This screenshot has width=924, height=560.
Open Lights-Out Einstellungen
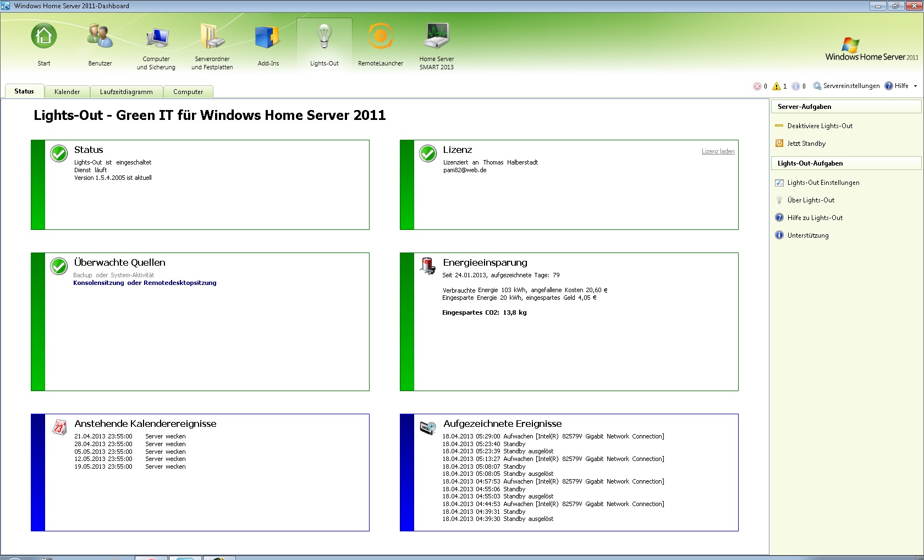pos(823,183)
